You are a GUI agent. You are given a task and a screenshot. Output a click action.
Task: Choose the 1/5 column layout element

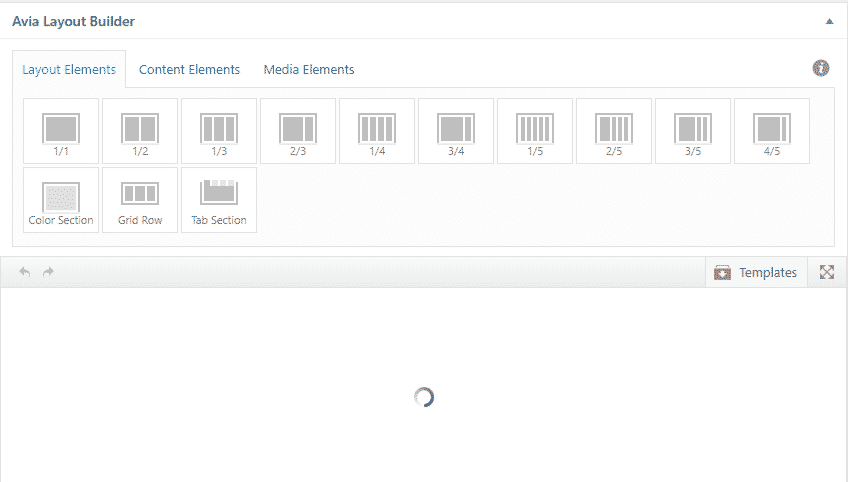535,131
